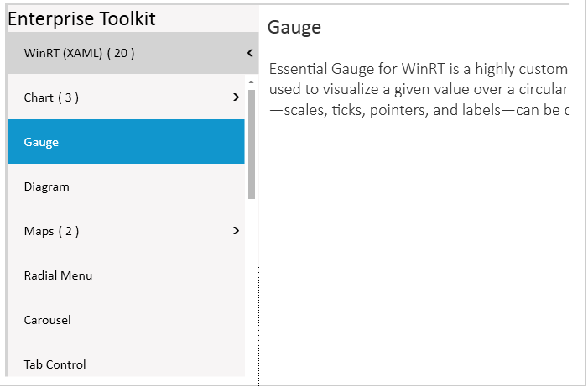The image size is (588, 388).
Task: Select the WinRT (XAML) category header
Action: (80, 53)
